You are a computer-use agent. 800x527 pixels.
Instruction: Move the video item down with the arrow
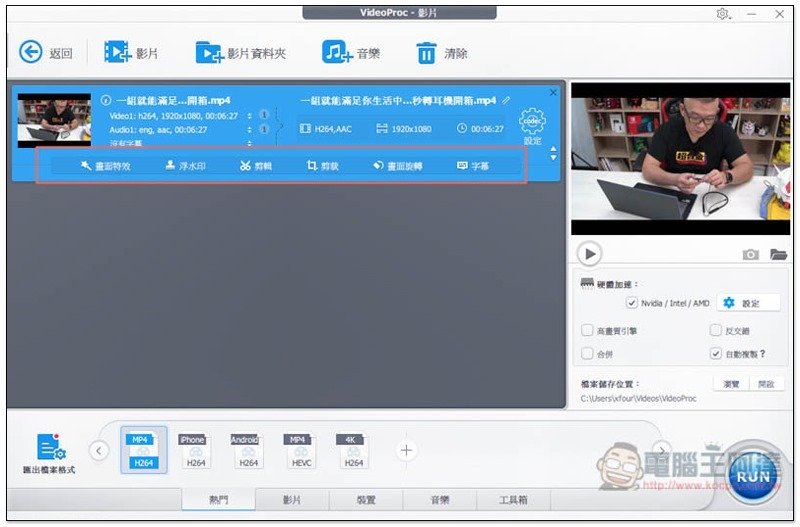(554, 158)
